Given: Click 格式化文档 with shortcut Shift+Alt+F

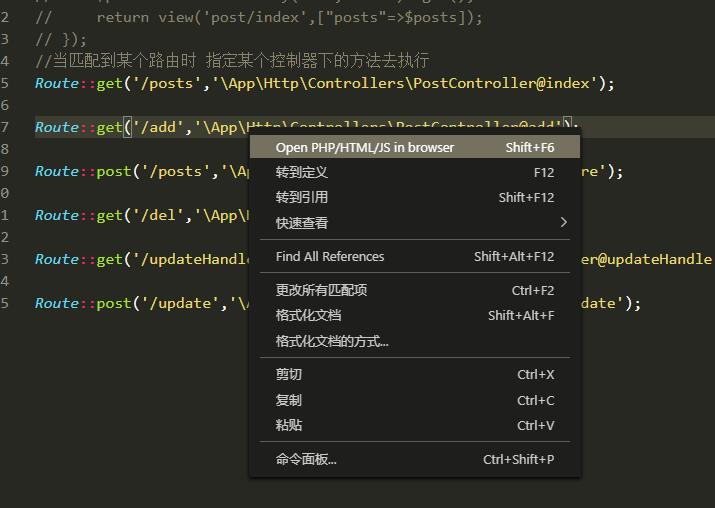Looking at the screenshot, I should pyautogui.click(x=415, y=315).
